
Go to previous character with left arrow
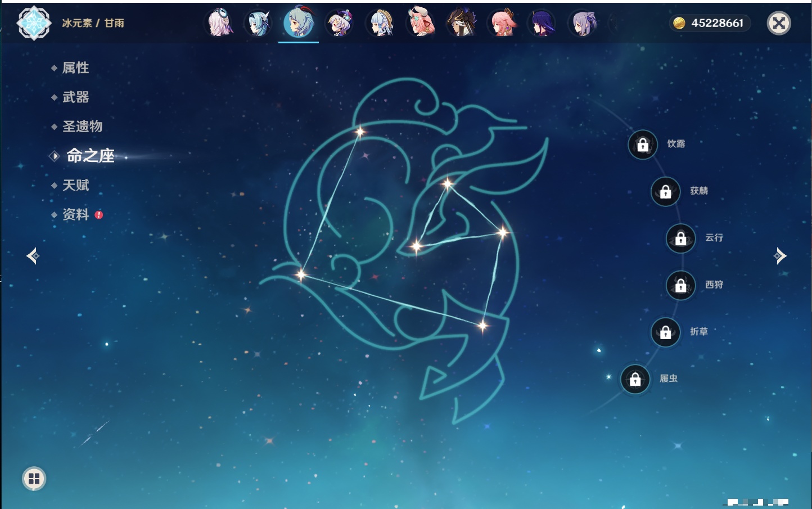pos(33,256)
